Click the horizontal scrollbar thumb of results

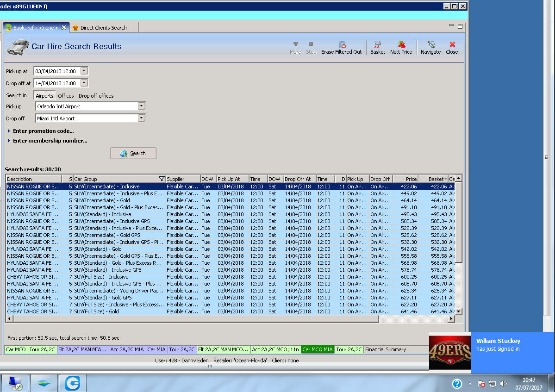(196, 318)
